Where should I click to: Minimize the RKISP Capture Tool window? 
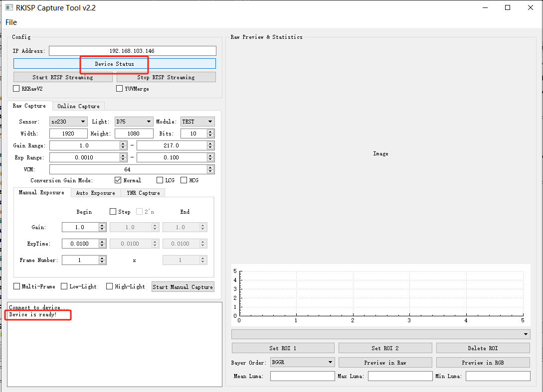click(485, 7)
